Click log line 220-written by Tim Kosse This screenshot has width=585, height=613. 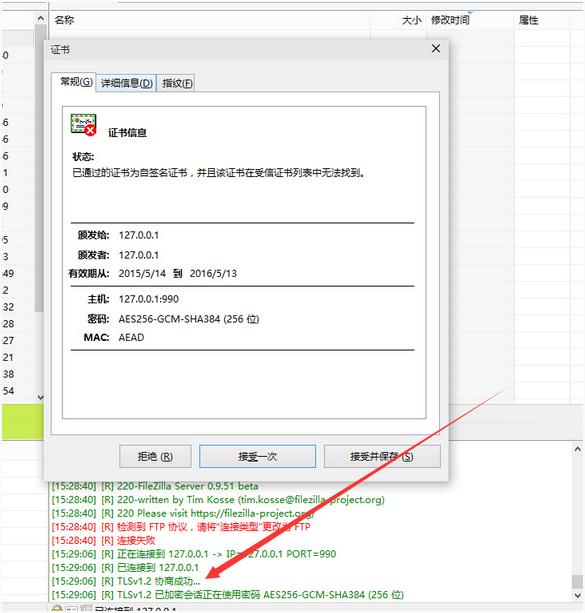click(218, 500)
